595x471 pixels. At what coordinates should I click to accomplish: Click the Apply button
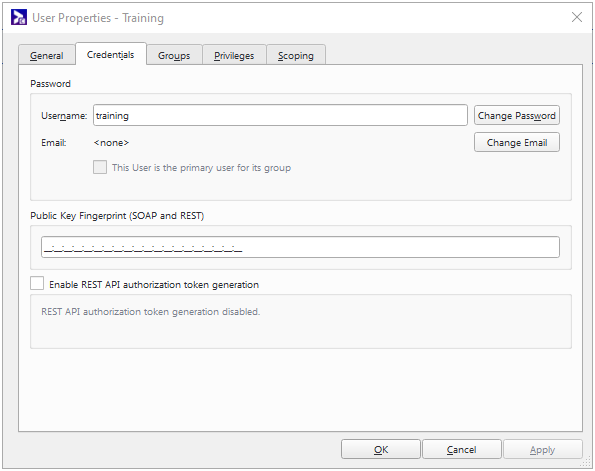pyautogui.click(x=543, y=449)
